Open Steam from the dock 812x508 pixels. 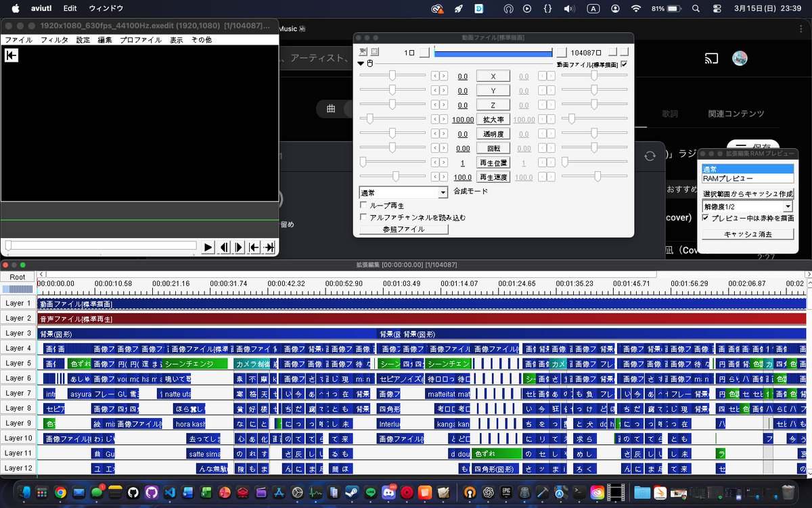click(352, 492)
